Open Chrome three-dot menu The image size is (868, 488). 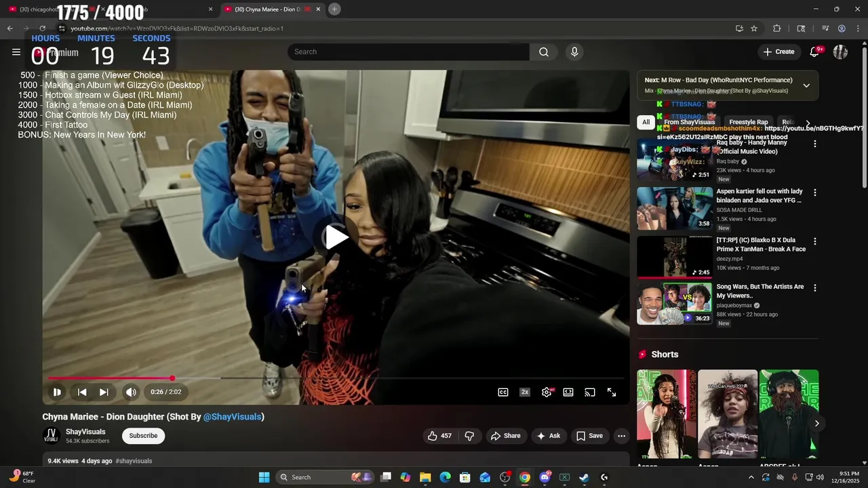[858, 28]
